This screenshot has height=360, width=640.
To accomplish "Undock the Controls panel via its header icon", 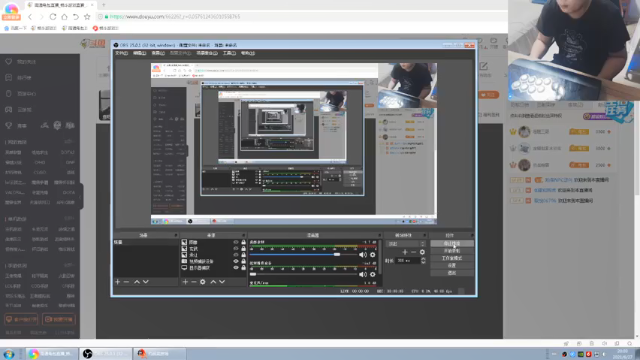I will pos(472,236).
